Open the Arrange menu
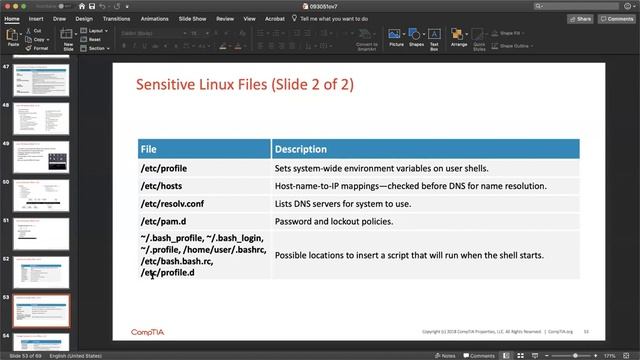 (458, 38)
